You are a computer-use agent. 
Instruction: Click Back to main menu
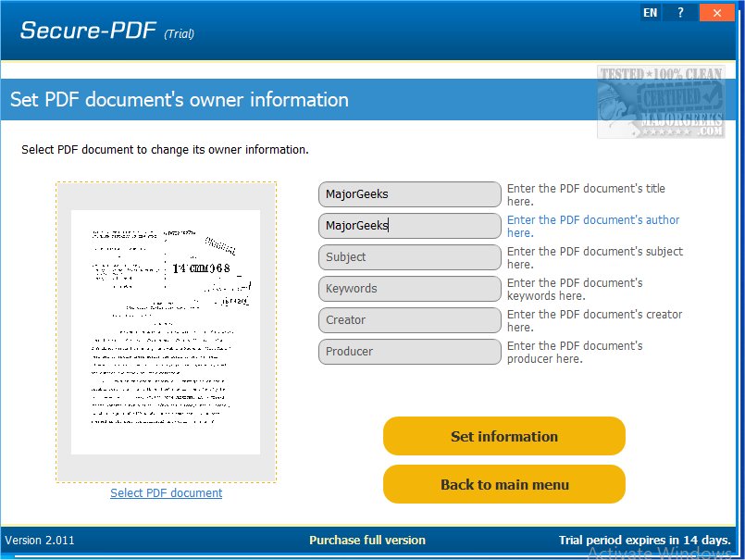[x=504, y=484]
